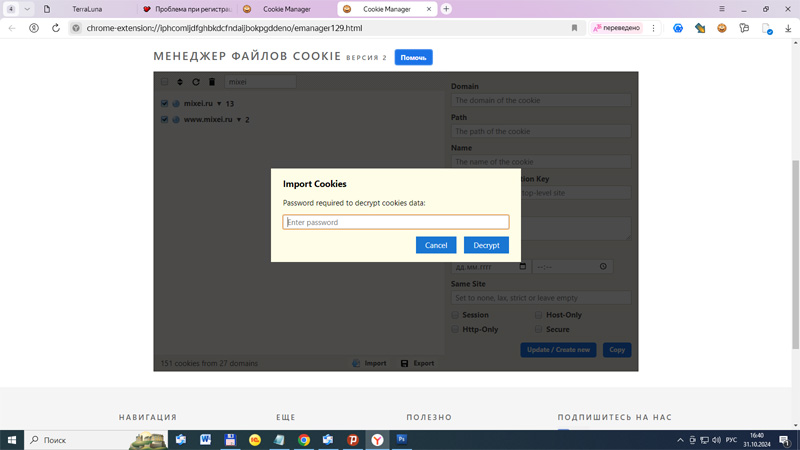This screenshot has width=800, height=450.
Task: Uncheck the mixei.ru domain checkbox
Action: click(x=164, y=104)
